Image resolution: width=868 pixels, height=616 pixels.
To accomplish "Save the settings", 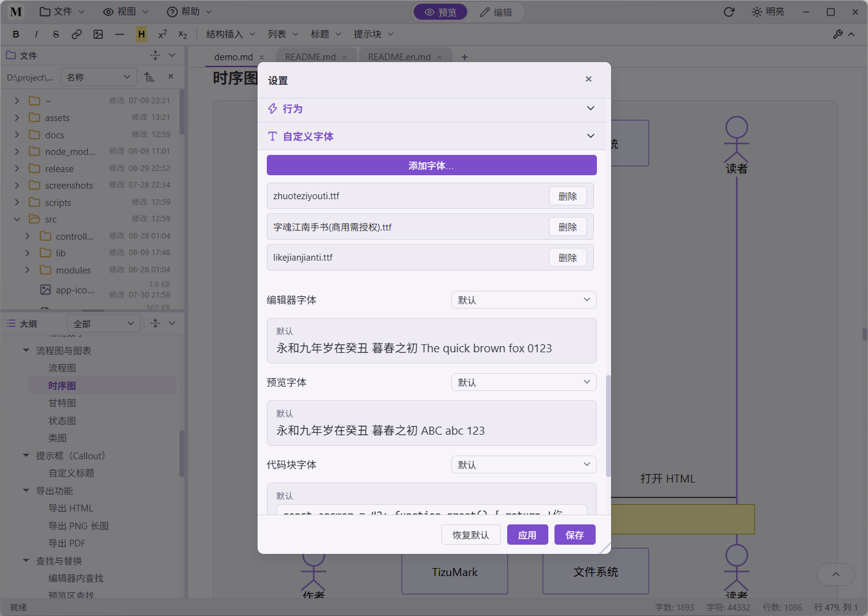I will [x=575, y=535].
